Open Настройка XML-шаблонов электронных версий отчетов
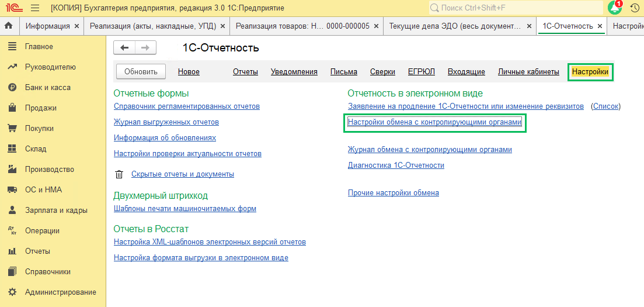Viewport: 644px width, 307px height. click(210, 242)
